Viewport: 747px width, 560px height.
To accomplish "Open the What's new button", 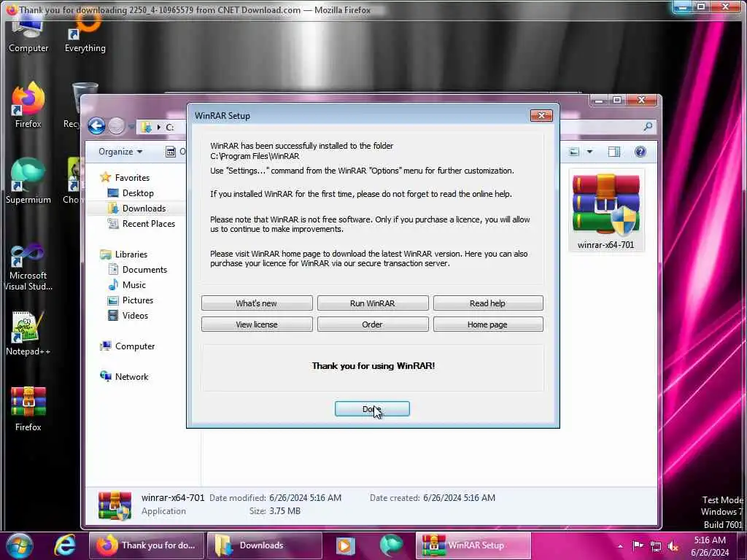I will coord(257,303).
